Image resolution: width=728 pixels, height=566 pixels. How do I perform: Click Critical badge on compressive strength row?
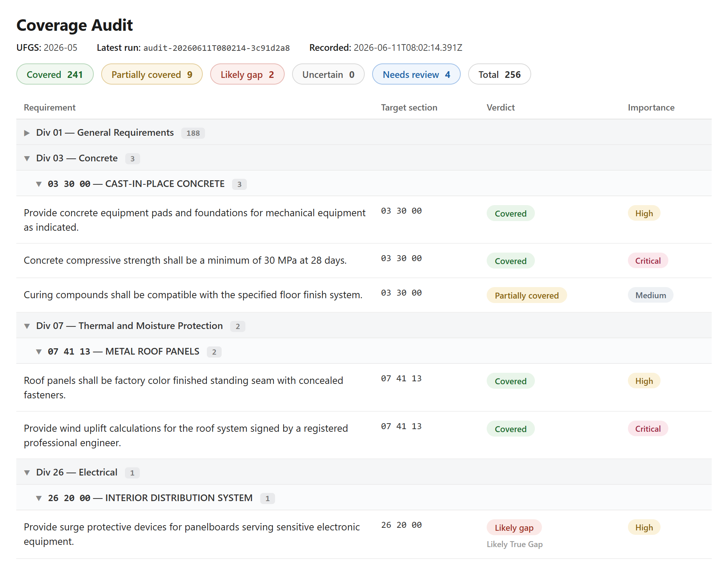point(648,261)
